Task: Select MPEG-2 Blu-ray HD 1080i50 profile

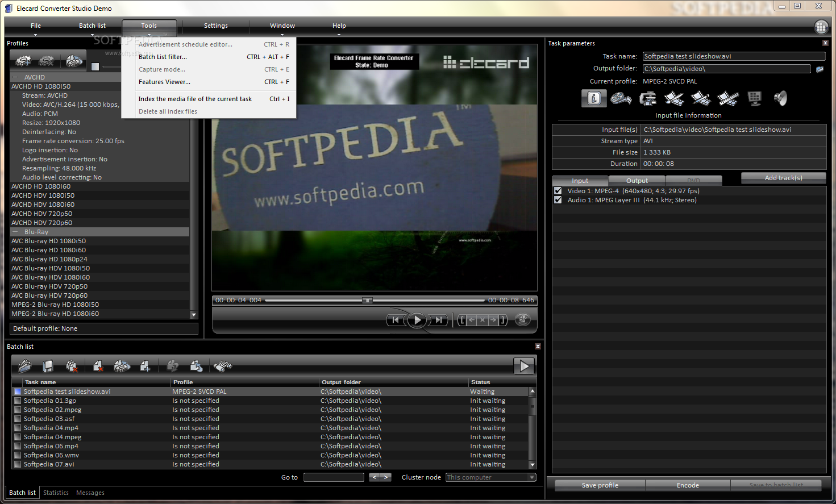Action: pyautogui.click(x=55, y=305)
